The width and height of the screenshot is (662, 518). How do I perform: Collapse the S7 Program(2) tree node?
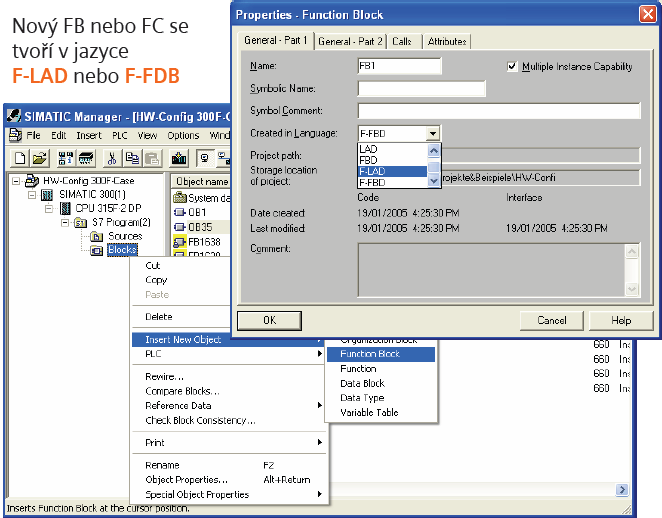pos(65,222)
